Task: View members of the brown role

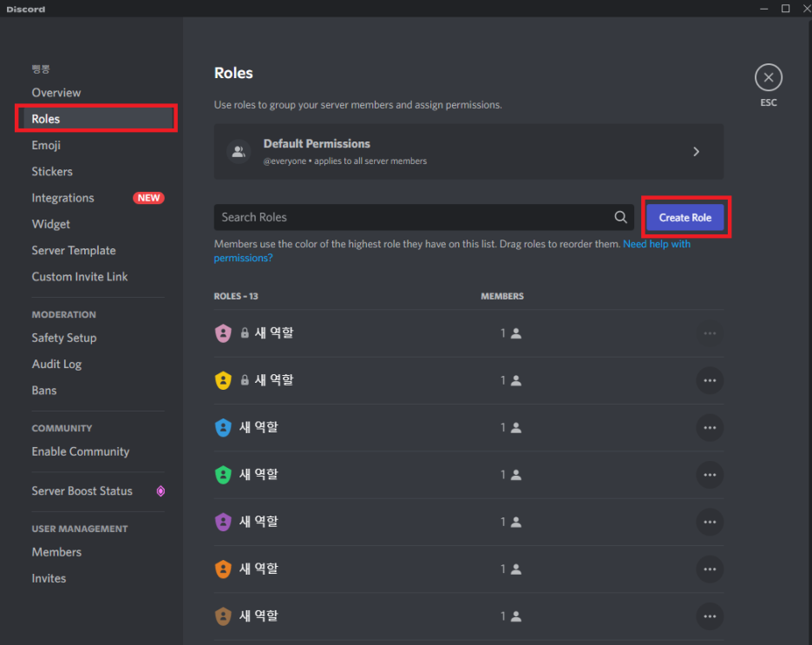Action: 511,616
